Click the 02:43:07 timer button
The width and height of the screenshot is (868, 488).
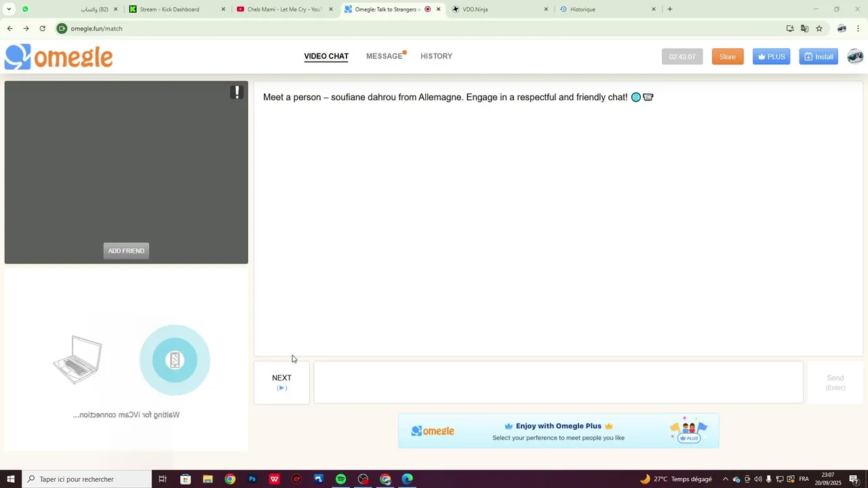tap(682, 57)
